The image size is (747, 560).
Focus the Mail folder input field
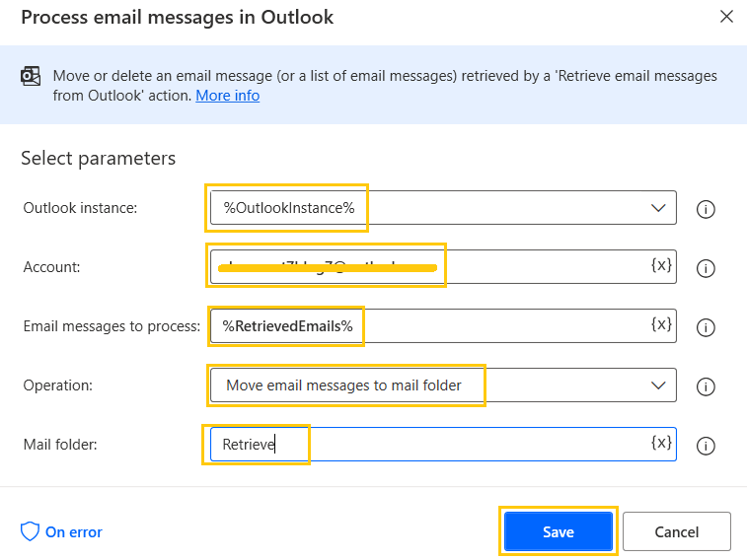443,444
